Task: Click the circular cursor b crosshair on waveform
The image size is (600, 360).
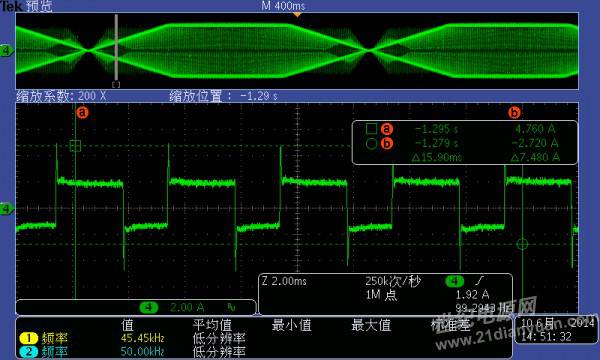Action: point(522,244)
